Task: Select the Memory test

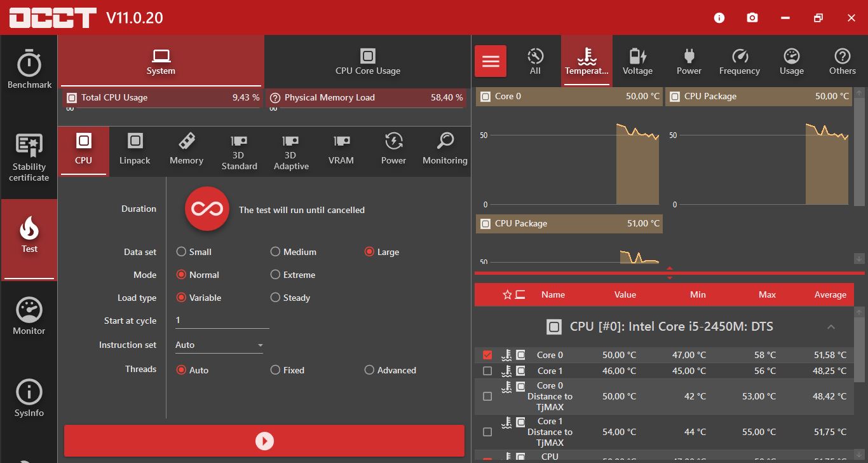Action: [186, 151]
